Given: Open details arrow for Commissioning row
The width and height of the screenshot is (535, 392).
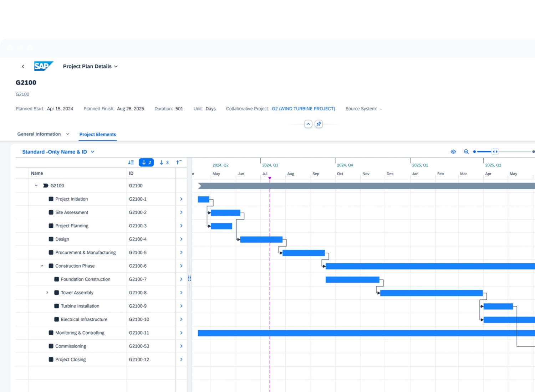Looking at the screenshot, I should click(181, 346).
